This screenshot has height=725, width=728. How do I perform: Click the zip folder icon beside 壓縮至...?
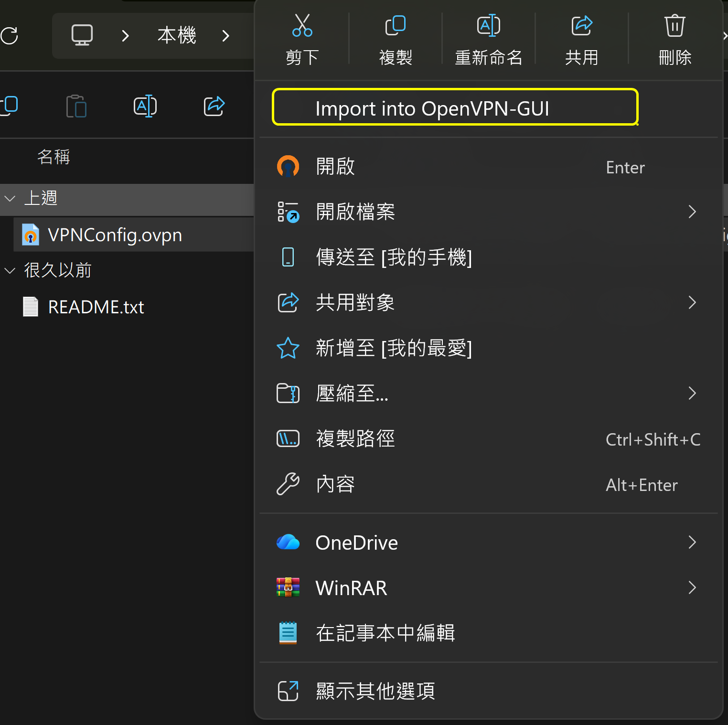(288, 394)
